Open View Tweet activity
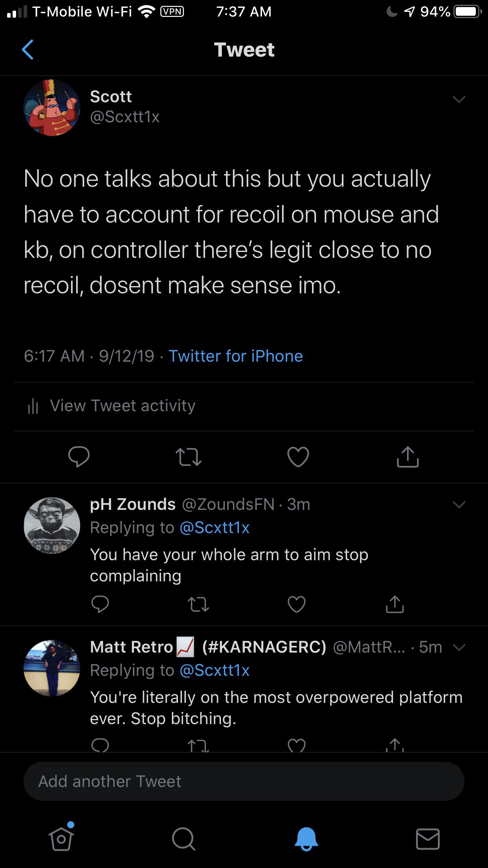This screenshot has width=488, height=868. (111, 406)
